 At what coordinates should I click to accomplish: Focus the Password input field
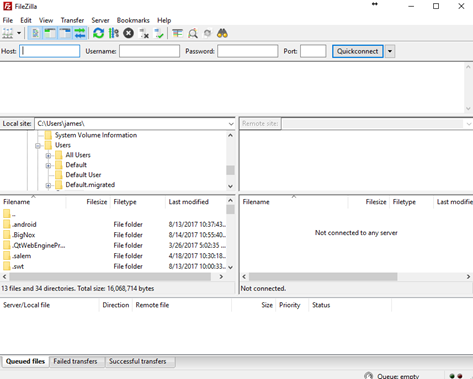point(247,51)
